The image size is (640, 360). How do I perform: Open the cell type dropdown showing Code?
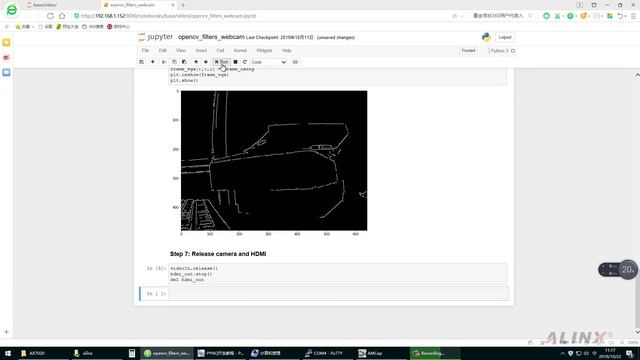[268, 62]
